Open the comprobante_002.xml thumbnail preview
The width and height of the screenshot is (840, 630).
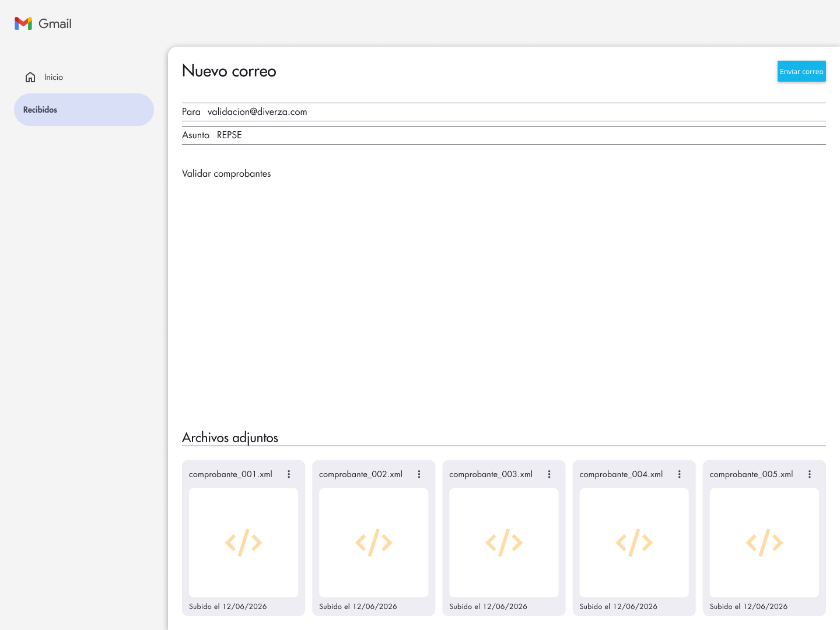(374, 542)
